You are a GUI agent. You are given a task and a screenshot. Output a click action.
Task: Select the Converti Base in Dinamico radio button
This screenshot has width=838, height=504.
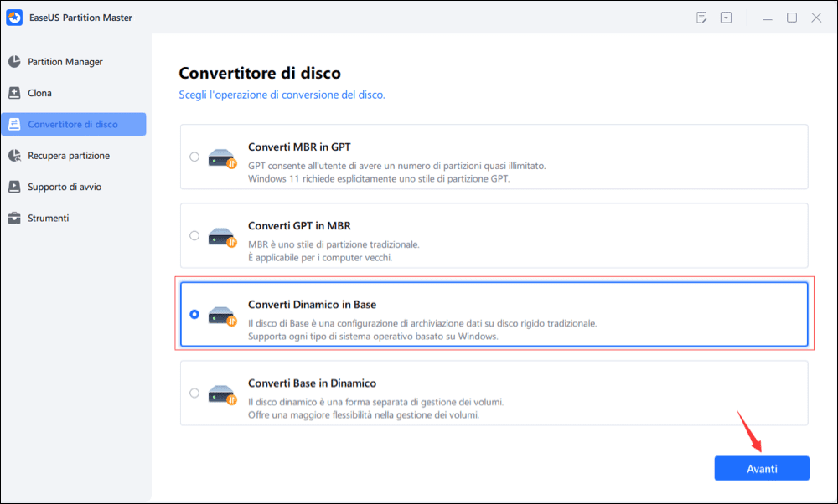coord(194,393)
